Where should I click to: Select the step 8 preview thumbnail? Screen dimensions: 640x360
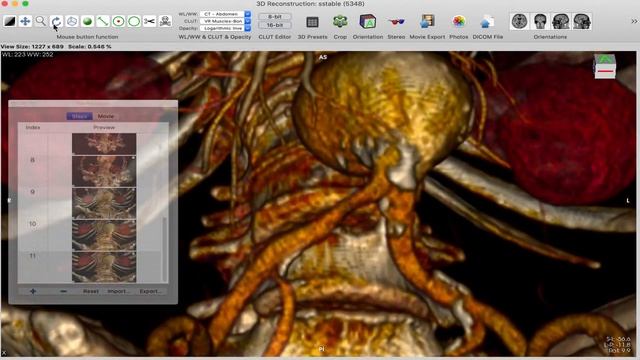point(104,171)
